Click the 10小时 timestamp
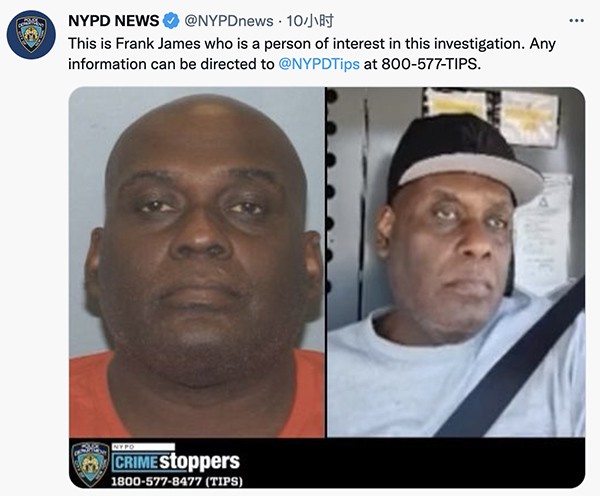This screenshot has height=496, width=600. 310,21
